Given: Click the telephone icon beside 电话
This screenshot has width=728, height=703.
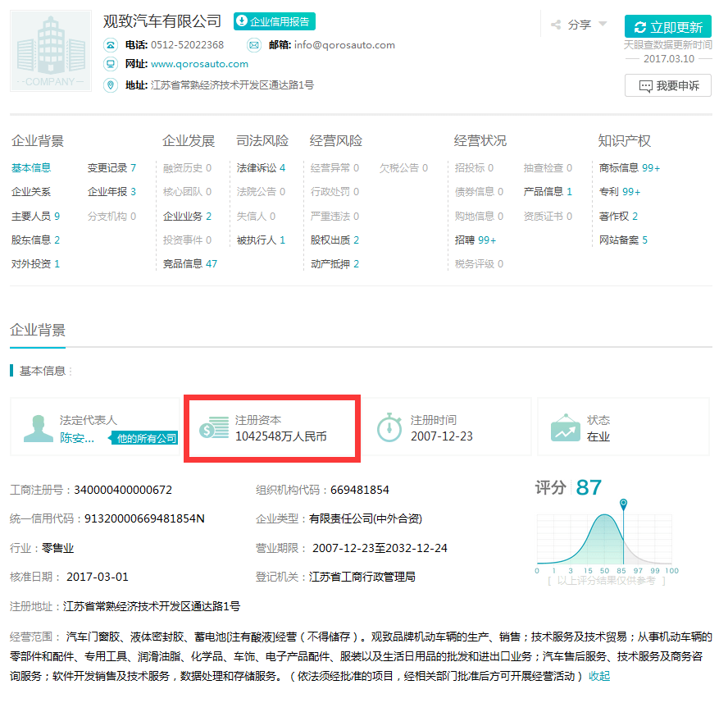Looking at the screenshot, I should pos(111,45).
